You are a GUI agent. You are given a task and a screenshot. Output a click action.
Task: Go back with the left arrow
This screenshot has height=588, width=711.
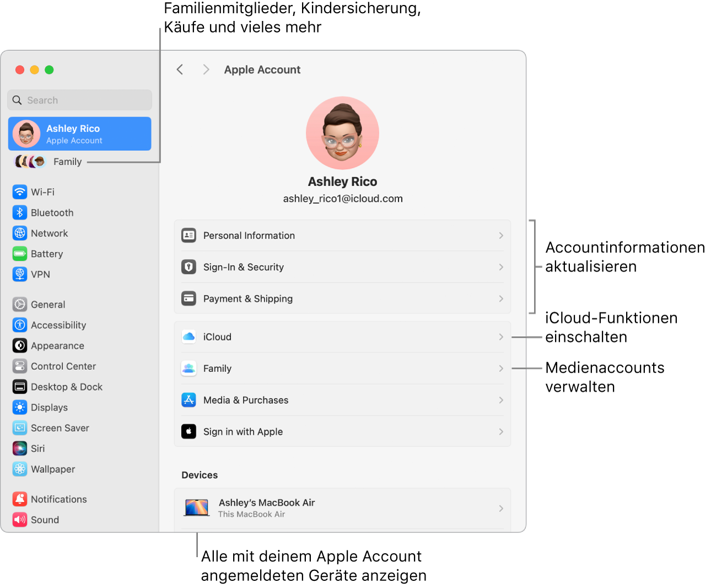pyautogui.click(x=180, y=69)
